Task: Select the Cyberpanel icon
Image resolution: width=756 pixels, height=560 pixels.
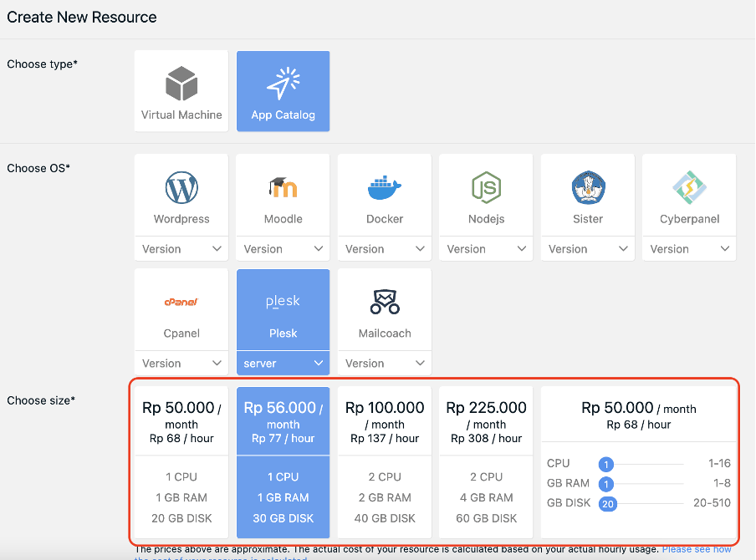Action: tap(688, 195)
